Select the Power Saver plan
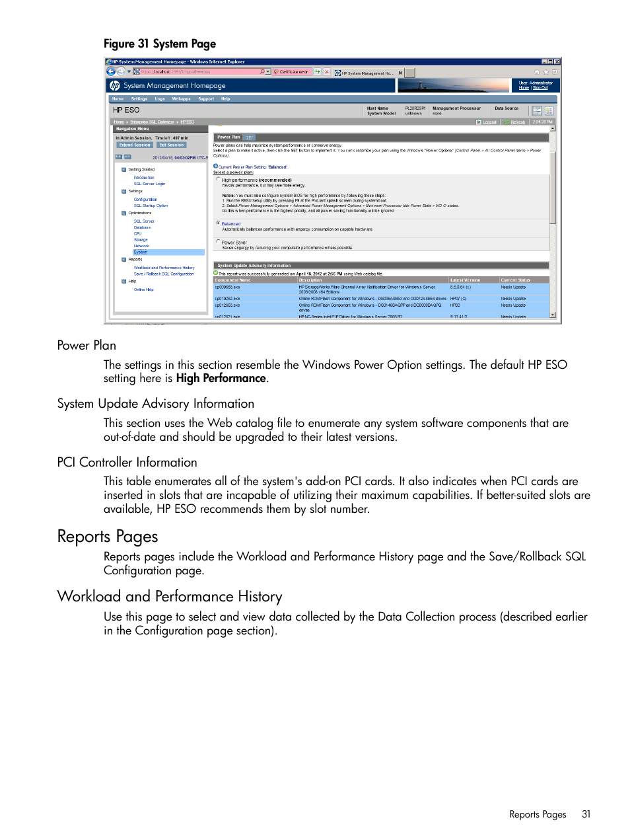Viewport: 630px width, 840px height. click(x=219, y=242)
